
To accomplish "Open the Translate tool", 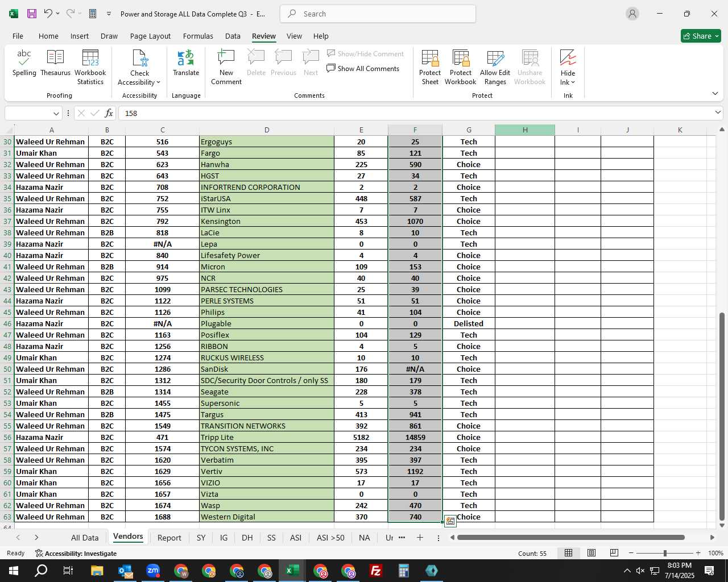I will [x=186, y=64].
